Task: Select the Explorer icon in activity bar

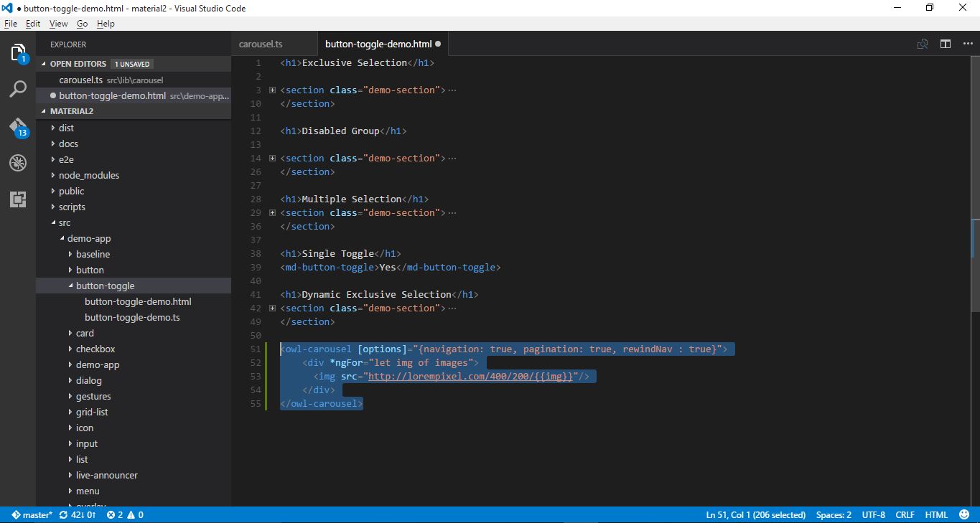Action: [x=18, y=52]
